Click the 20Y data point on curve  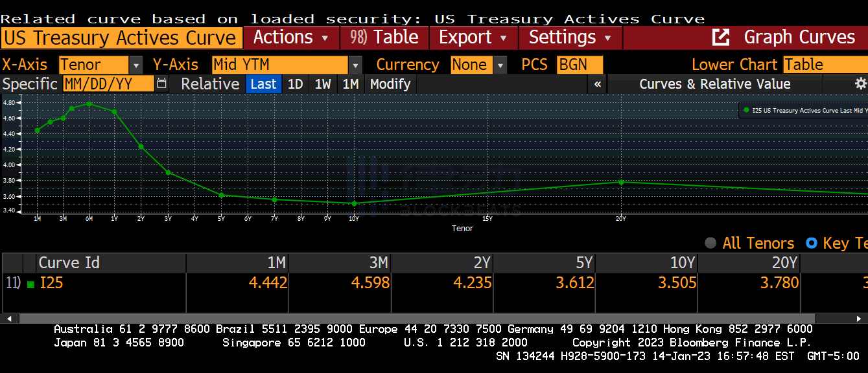[x=621, y=182]
